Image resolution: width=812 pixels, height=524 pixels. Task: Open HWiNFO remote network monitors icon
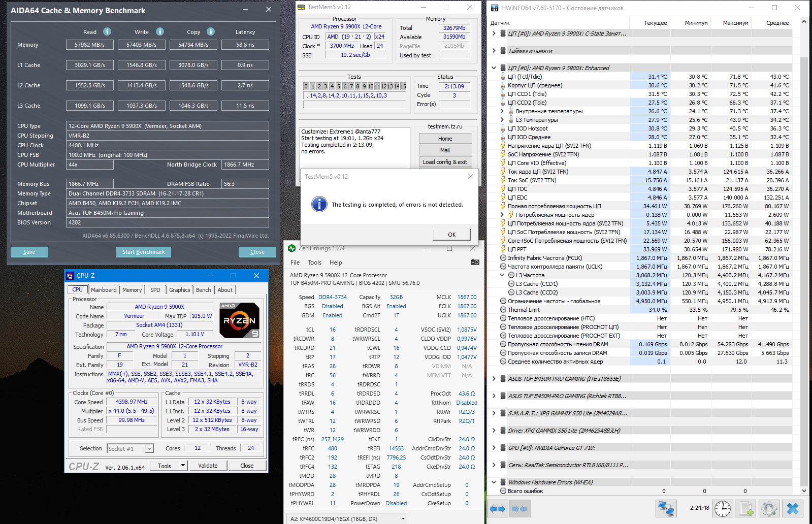(666, 508)
